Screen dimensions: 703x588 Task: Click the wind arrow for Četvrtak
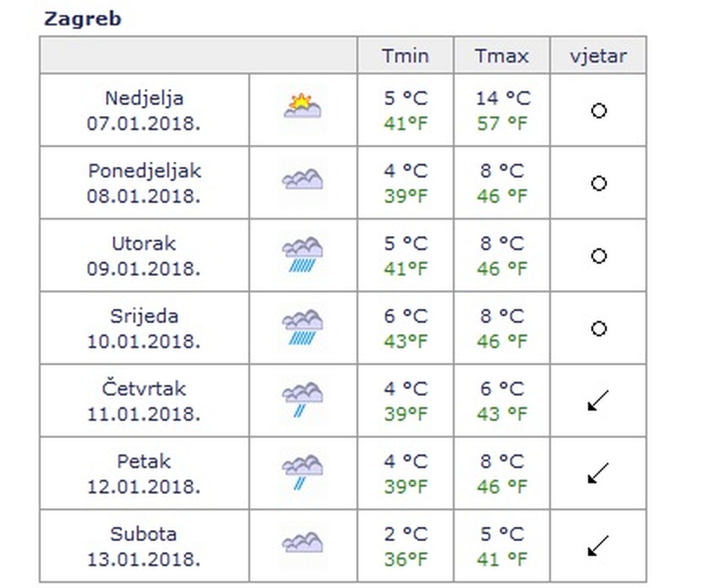tap(598, 400)
